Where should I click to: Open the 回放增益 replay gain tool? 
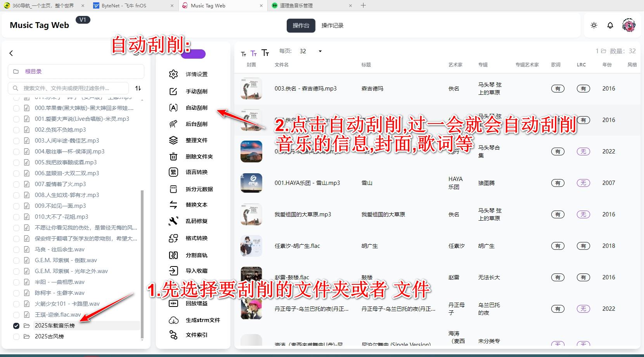click(197, 304)
